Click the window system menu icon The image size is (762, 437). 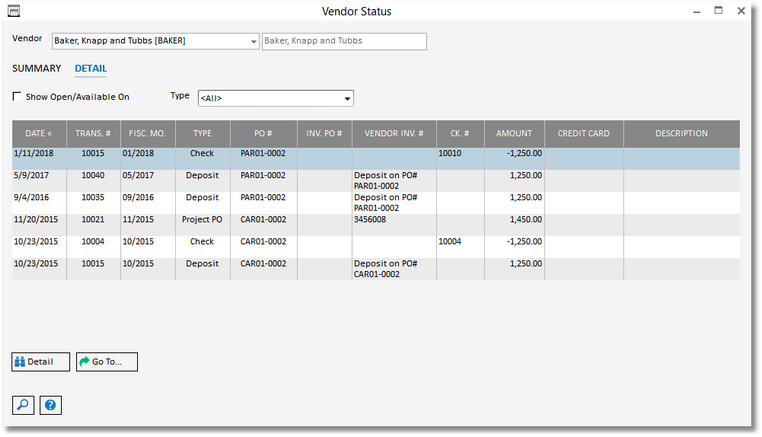pos(14,11)
